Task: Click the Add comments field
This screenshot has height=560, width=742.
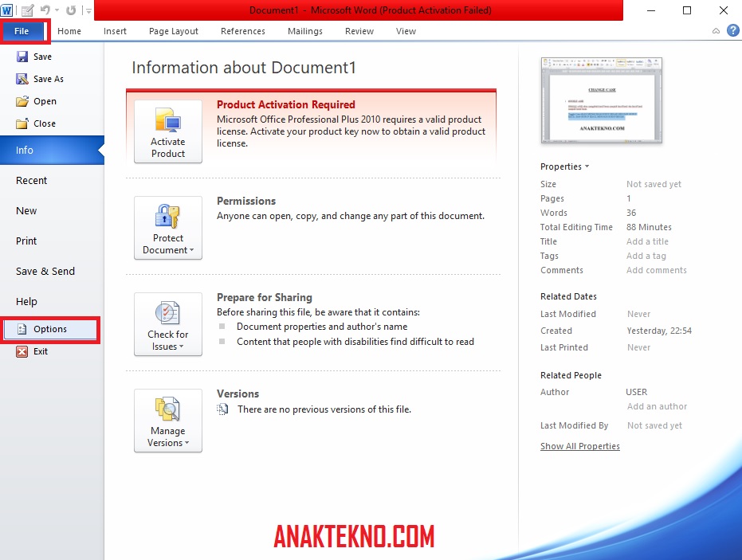Action: [x=657, y=270]
